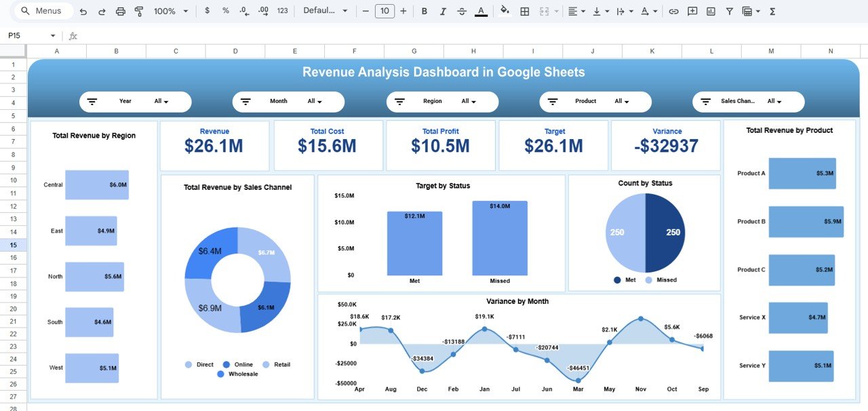Open the functions (sigma) icon
Screen dimensions: 868x411
coord(772,11)
